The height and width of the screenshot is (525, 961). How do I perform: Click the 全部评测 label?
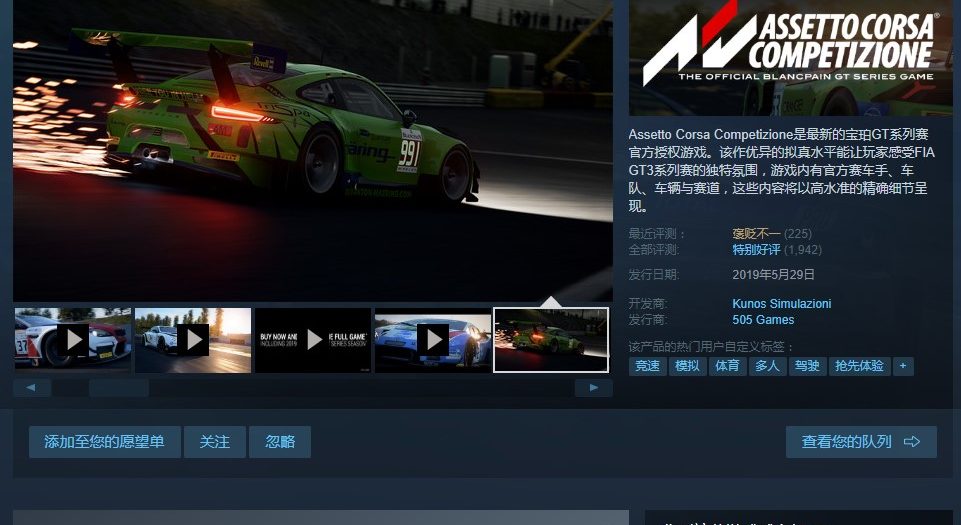654,250
